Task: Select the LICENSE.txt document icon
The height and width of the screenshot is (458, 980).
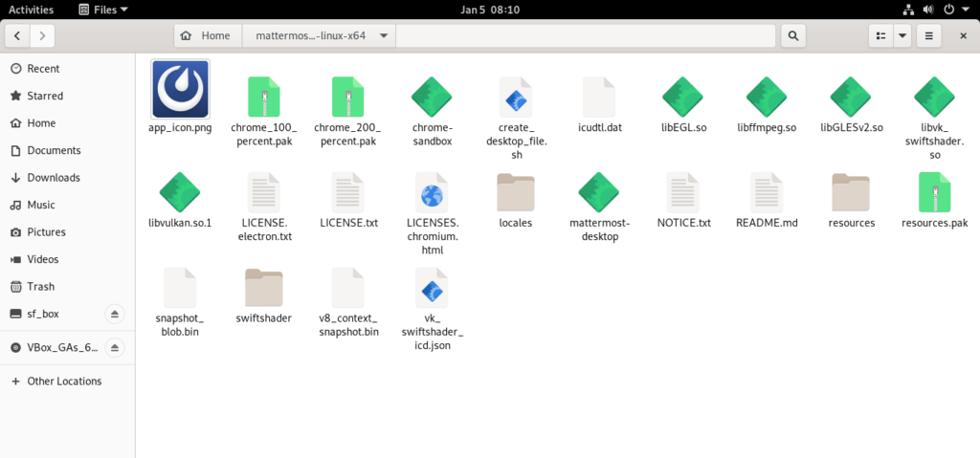Action: (347, 192)
